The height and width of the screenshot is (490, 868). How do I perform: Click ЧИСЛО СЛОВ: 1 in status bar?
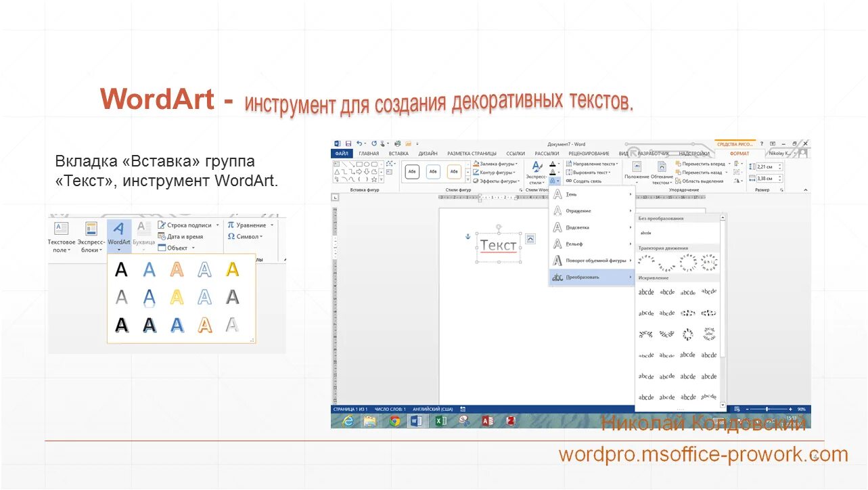[390, 409]
